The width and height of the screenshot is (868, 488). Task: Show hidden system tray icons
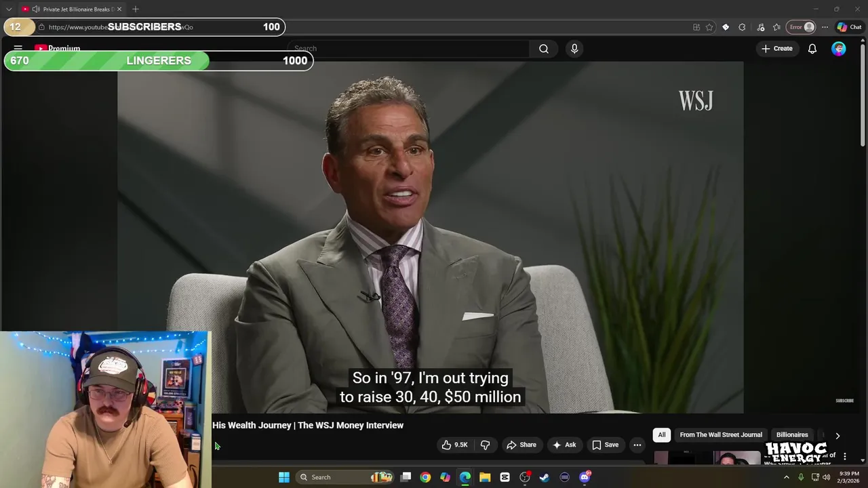(787, 477)
